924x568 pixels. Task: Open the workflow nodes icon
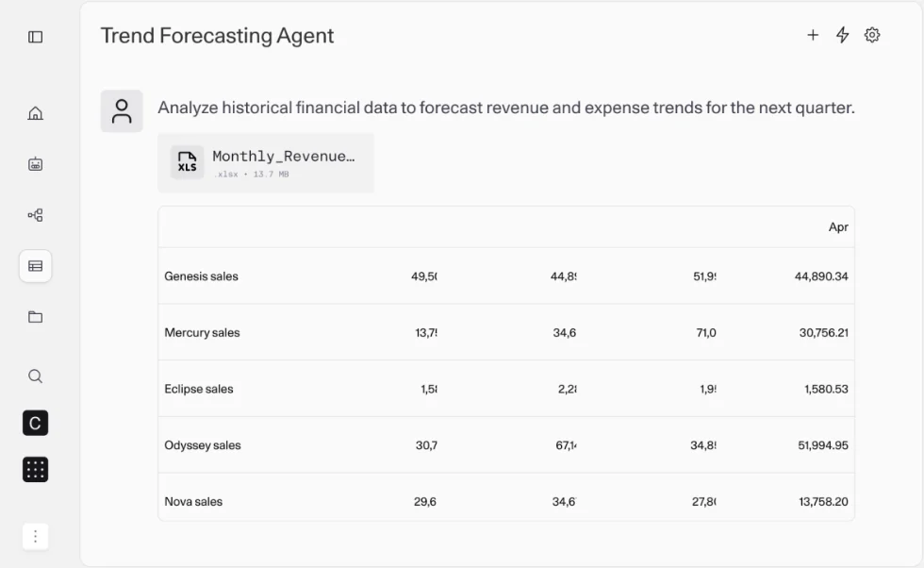coord(36,215)
